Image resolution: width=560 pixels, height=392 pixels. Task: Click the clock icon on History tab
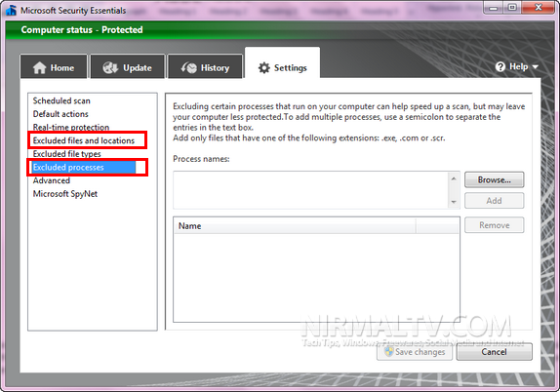pyautogui.click(x=189, y=67)
